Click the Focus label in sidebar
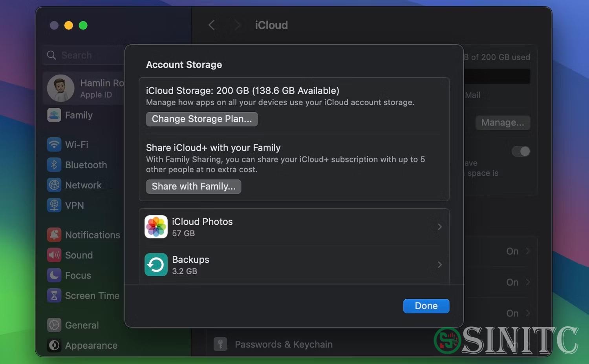 [78, 276]
